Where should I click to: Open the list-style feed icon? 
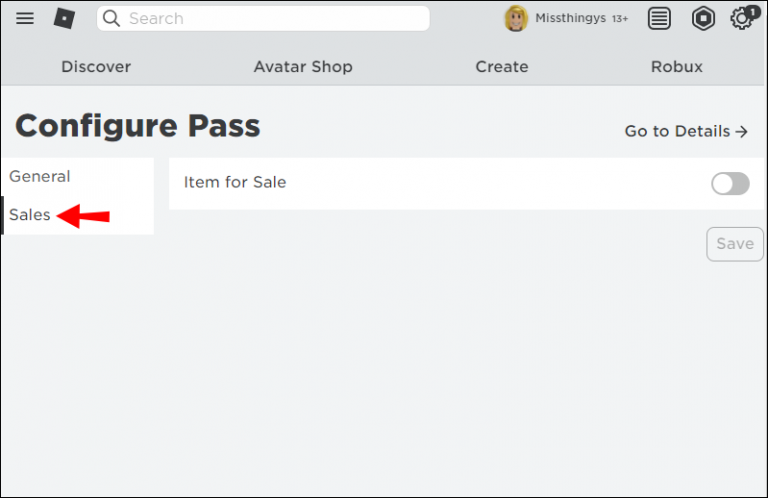(659, 18)
